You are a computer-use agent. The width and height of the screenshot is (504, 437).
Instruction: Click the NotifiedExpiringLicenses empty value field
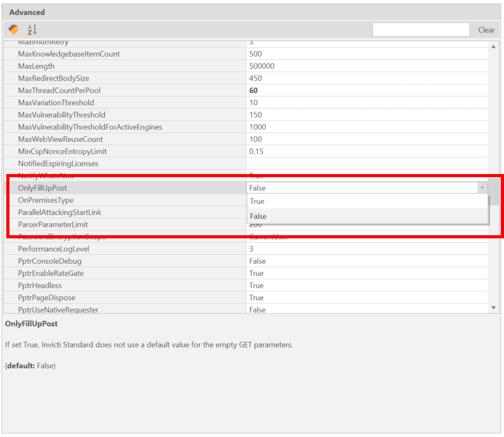[x=366, y=164]
